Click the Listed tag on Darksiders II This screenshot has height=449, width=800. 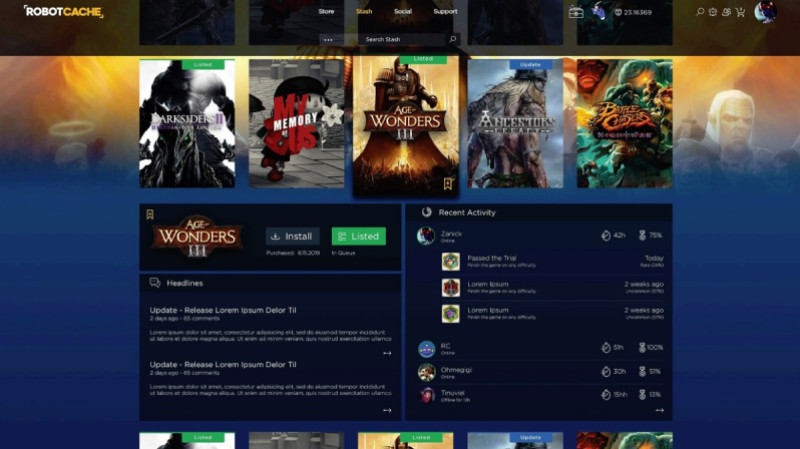coord(203,65)
